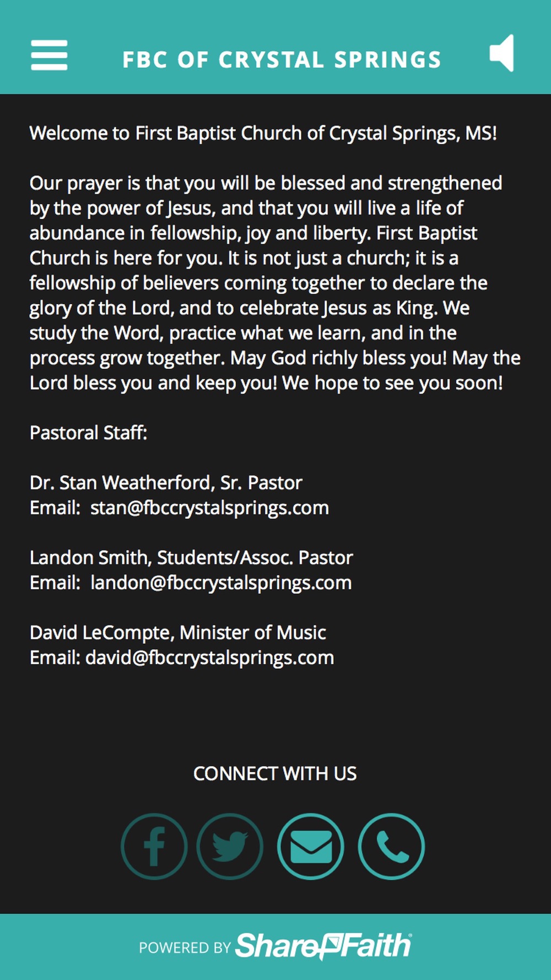551x980 pixels.
Task: Click the CONNECT WITH US heading
Action: pos(275,773)
